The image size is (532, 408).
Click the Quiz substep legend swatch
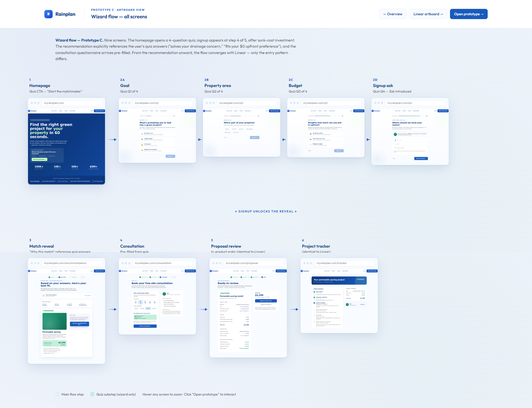[x=92, y=394]
